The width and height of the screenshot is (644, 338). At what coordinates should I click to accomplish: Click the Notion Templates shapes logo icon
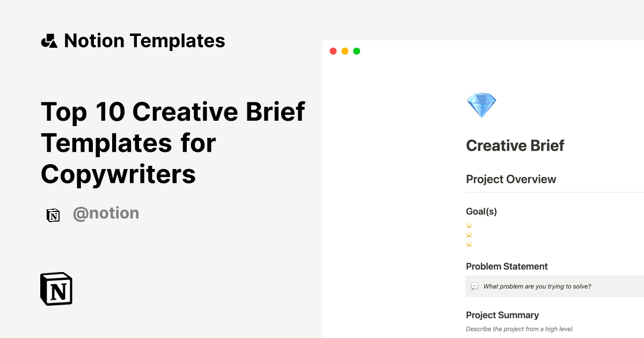49,40
